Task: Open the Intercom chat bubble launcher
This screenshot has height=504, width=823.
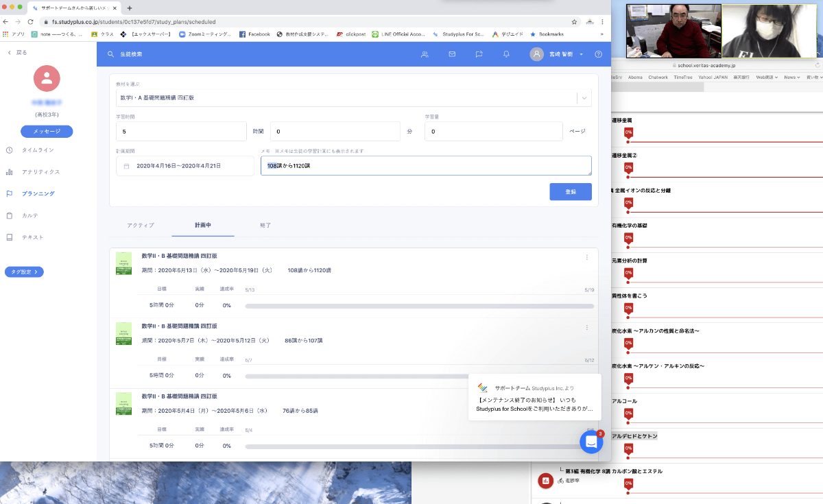Action: (x=591, y=442)
